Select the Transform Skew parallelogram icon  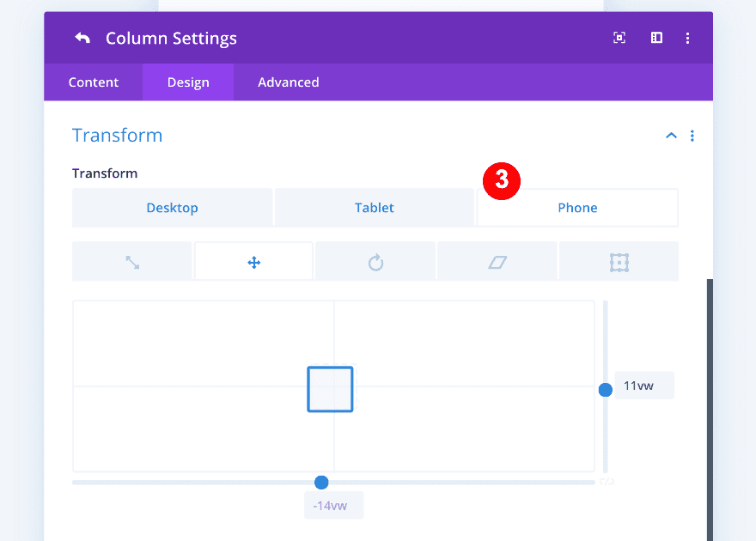(x=497, y=262)
